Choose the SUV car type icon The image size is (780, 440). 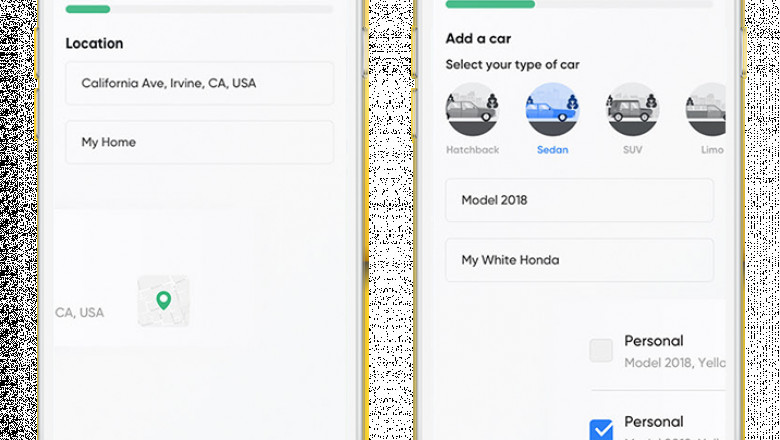[x=632, y=109]
